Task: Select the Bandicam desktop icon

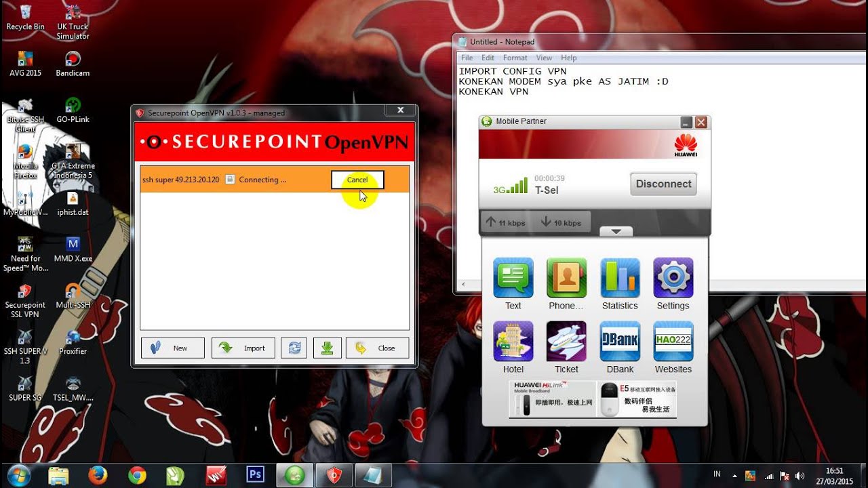Action: [x=73, y=64]
